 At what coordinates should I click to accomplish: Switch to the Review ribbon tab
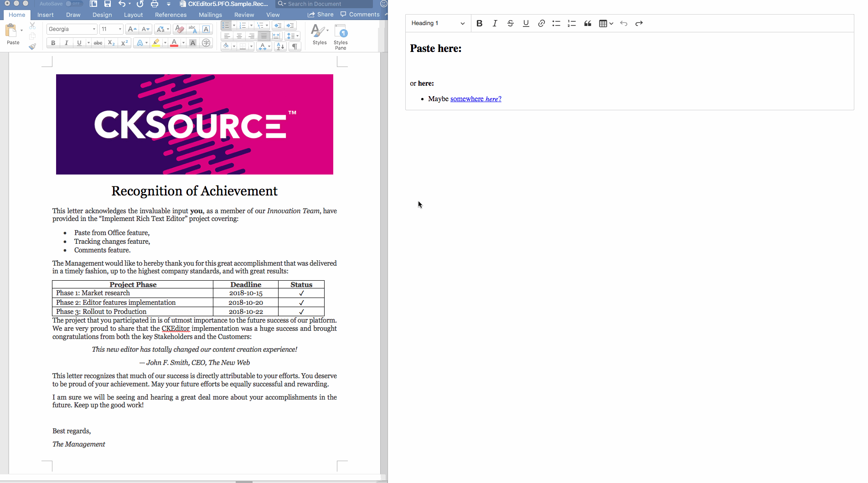(x=244, y=15)
